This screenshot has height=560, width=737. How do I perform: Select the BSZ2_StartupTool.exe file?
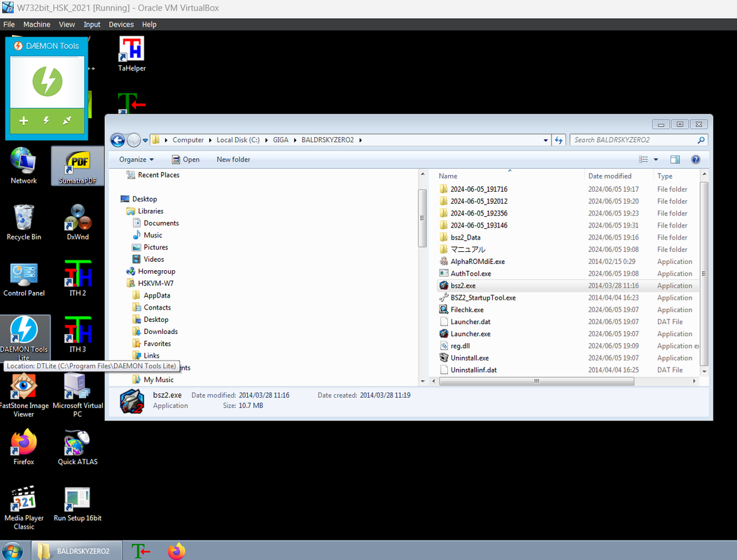(x=483, y=297)
